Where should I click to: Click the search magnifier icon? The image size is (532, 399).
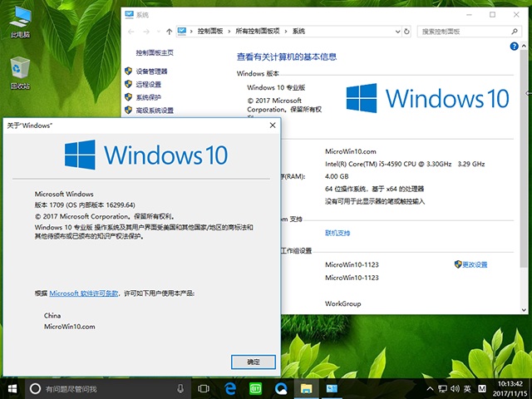[515, 32]
